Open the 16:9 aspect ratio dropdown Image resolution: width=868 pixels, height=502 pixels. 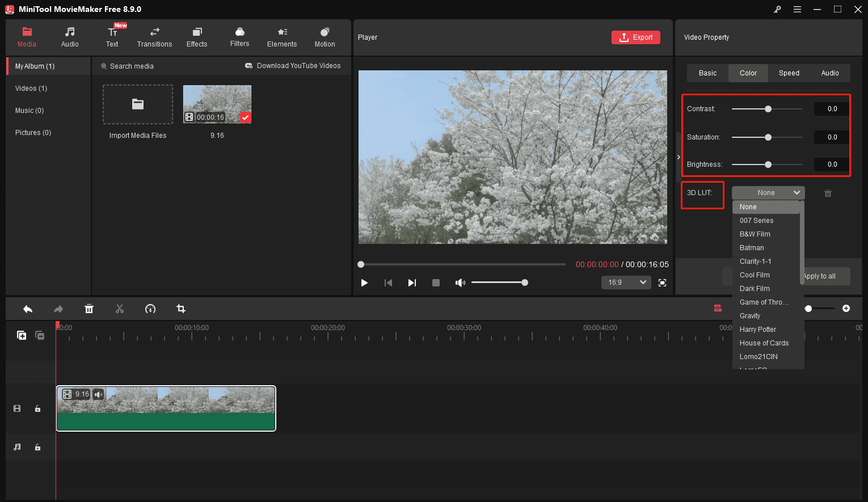[626, 282]
